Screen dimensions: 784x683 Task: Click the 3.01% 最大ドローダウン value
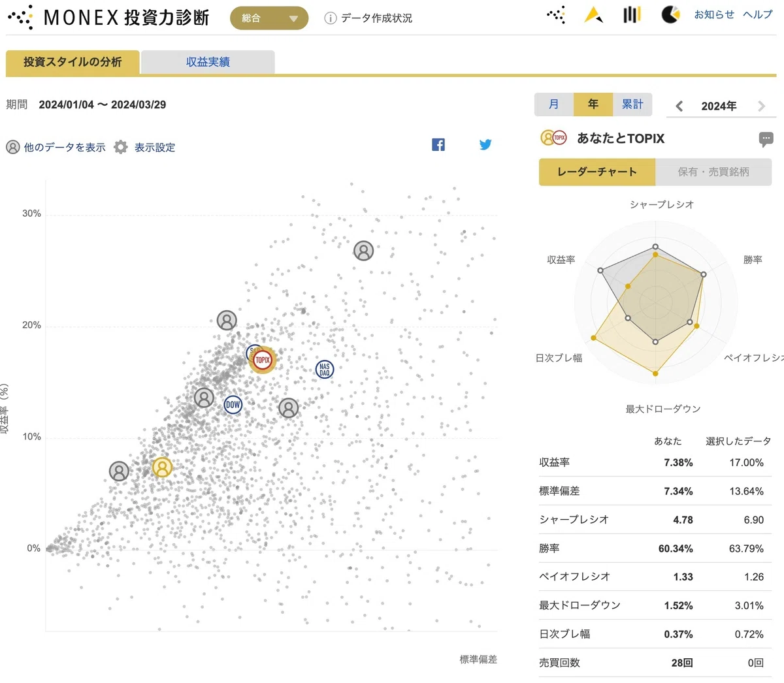pyautogui.click(x=749, y=605)
